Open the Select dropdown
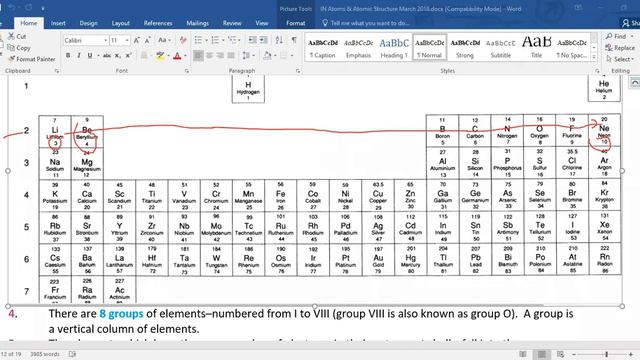Image resolution: width=640 pixels, height=360 pixels. click(620, 59)
